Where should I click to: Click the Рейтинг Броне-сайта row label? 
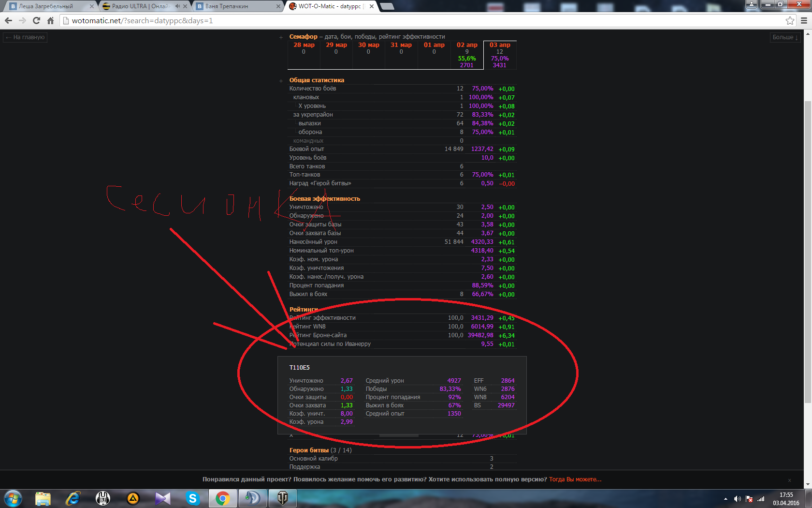[318, 335]
